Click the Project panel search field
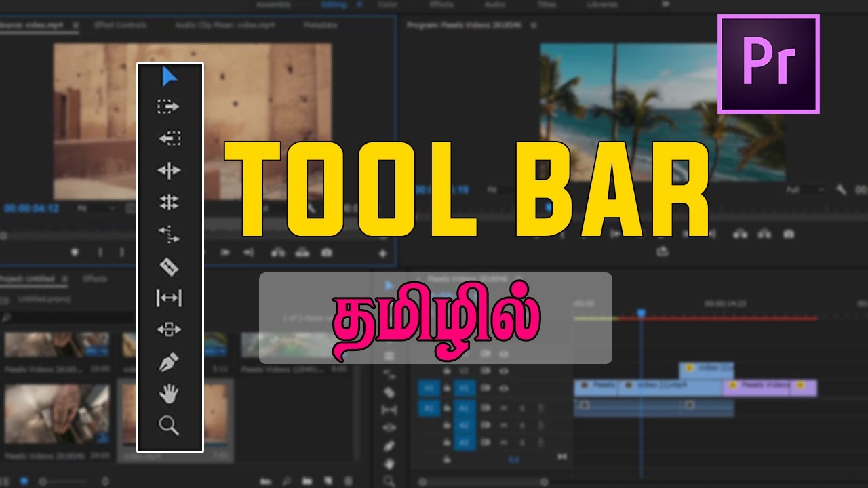The height and width of the screenshot is (488, 868). point(68,317)
